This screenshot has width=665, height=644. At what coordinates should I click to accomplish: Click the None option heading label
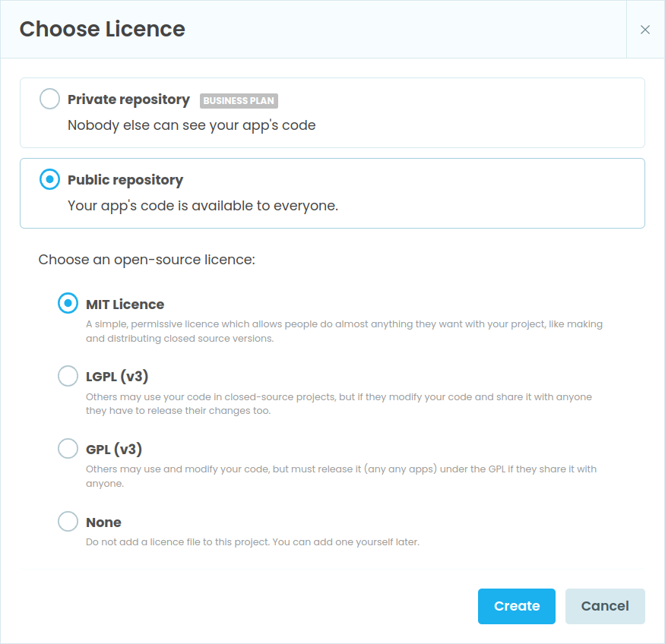pyautogui.click(x=103, y=522)
